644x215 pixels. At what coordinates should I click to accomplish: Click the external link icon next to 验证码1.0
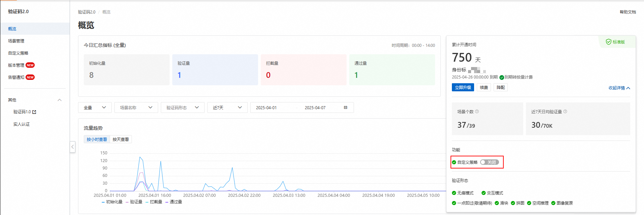point(34,112)
